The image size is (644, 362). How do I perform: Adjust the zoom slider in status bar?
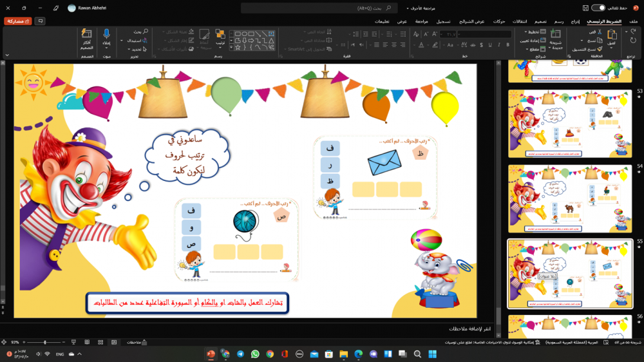tap(45, 342)
